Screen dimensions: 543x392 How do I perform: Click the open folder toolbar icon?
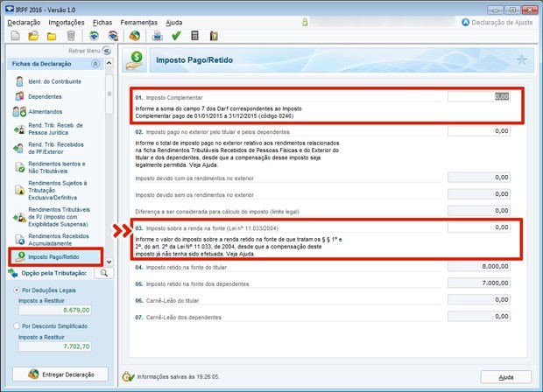pos(33,36)
